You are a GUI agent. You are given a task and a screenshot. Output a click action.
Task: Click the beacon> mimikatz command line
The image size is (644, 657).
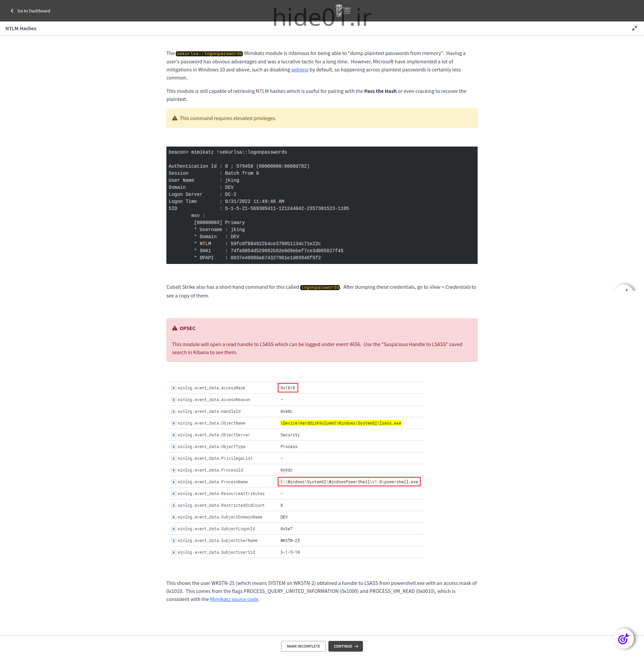pos(228,152)
